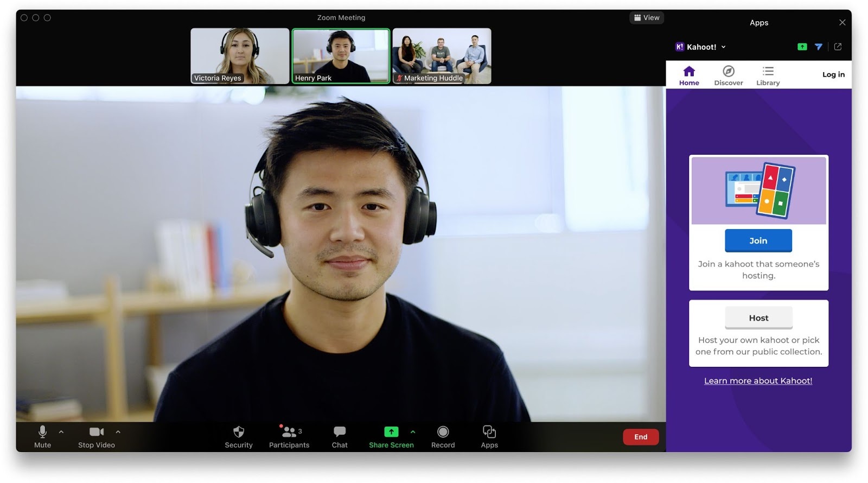Click the blue filter icon in Kahoot header

tap(819, 47)
